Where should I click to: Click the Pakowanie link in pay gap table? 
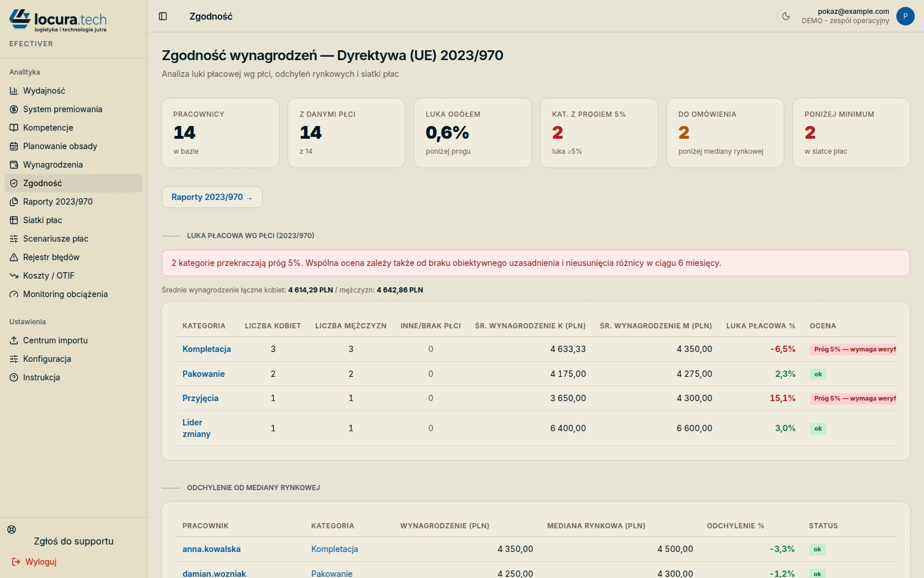(203, 374)
